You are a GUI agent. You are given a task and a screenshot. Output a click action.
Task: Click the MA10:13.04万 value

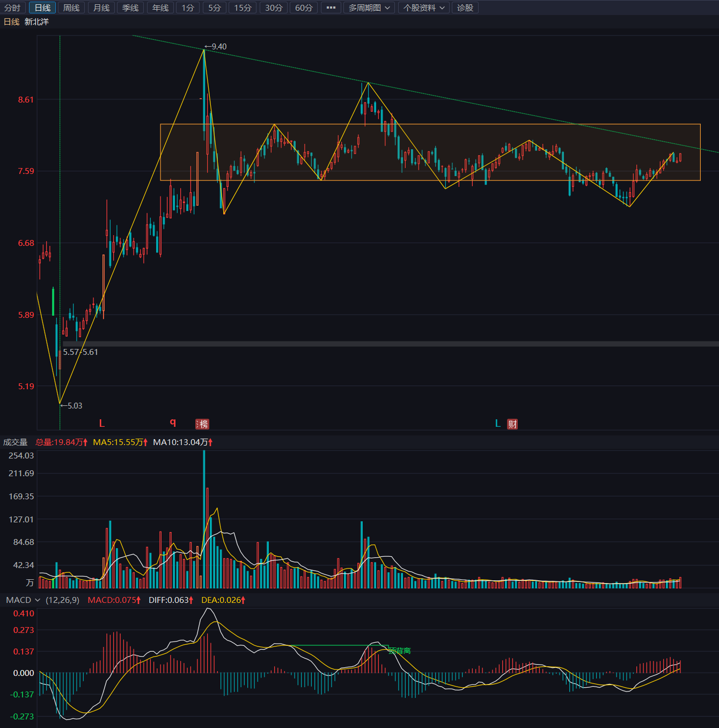coord(183,442)
